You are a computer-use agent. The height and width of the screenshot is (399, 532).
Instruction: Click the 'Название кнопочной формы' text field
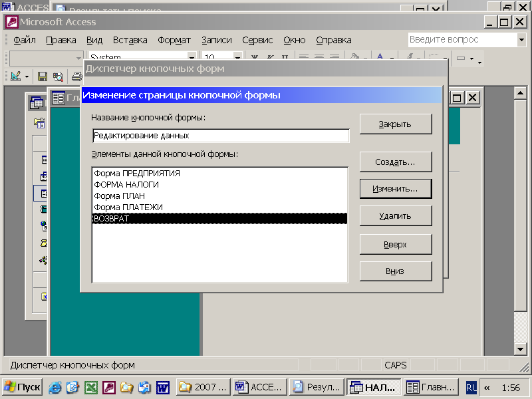click(x=221, y=136)
